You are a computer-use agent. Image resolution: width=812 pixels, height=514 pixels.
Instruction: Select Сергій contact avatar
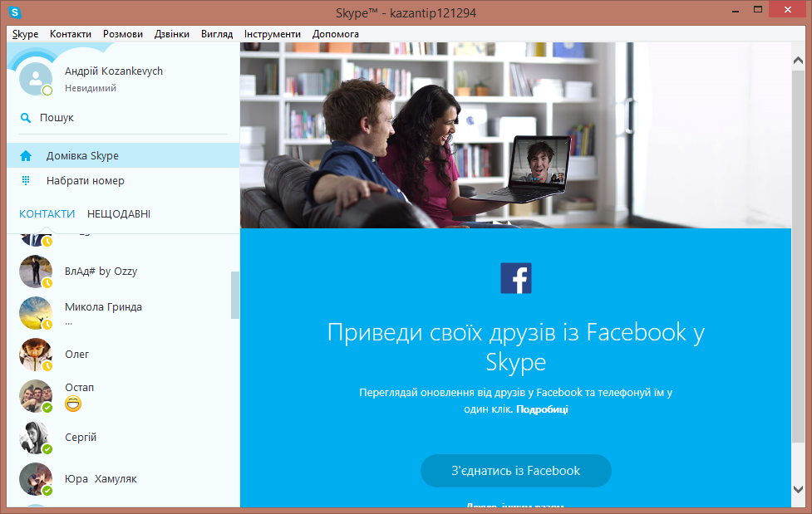[x=36, y=438]
